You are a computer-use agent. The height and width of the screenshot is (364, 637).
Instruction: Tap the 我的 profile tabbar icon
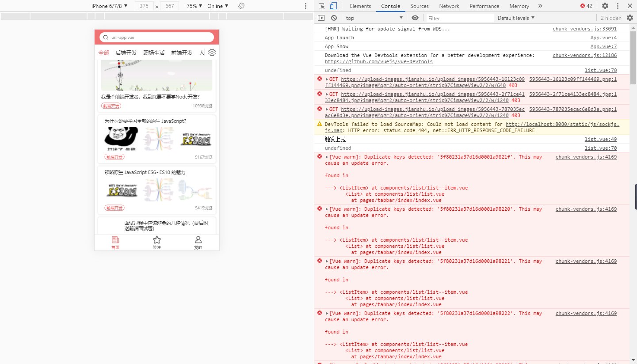pyautogui.click(x=198, y=243)
